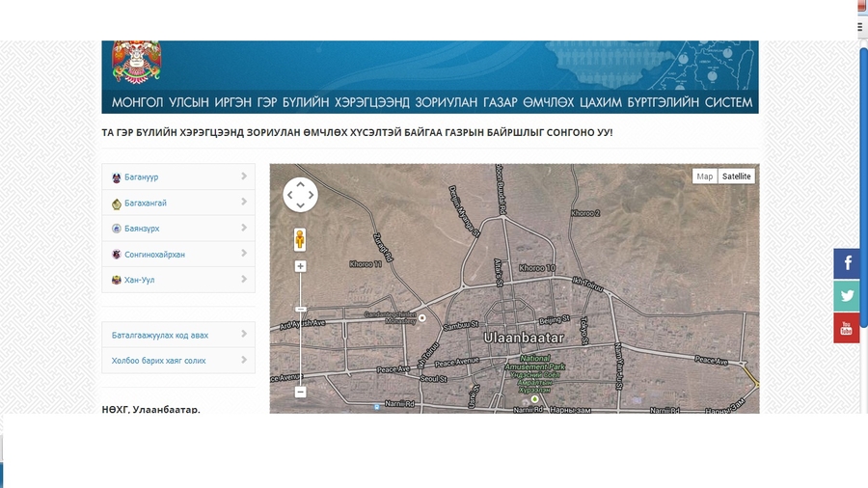868x488 pixels.
Task: Click the Хан-Уул district emblem icon
Action: tap(117, 280)
